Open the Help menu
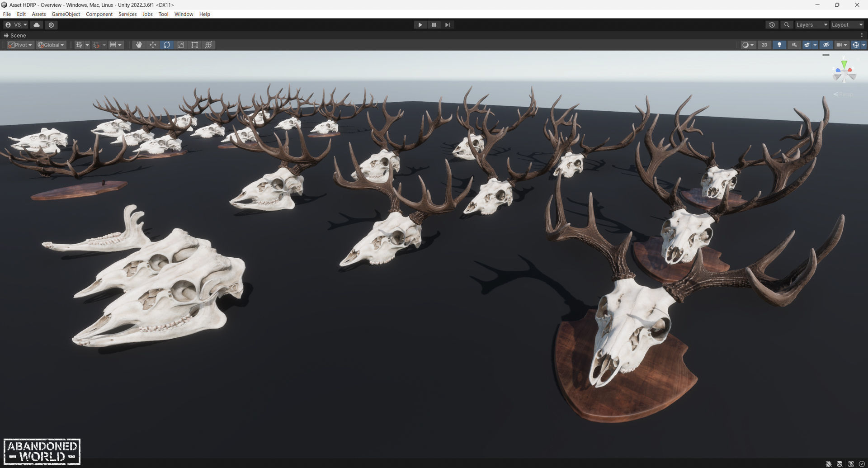Image resolution: width=868 pixels, height=468 pixels. [x=204, y=14]
